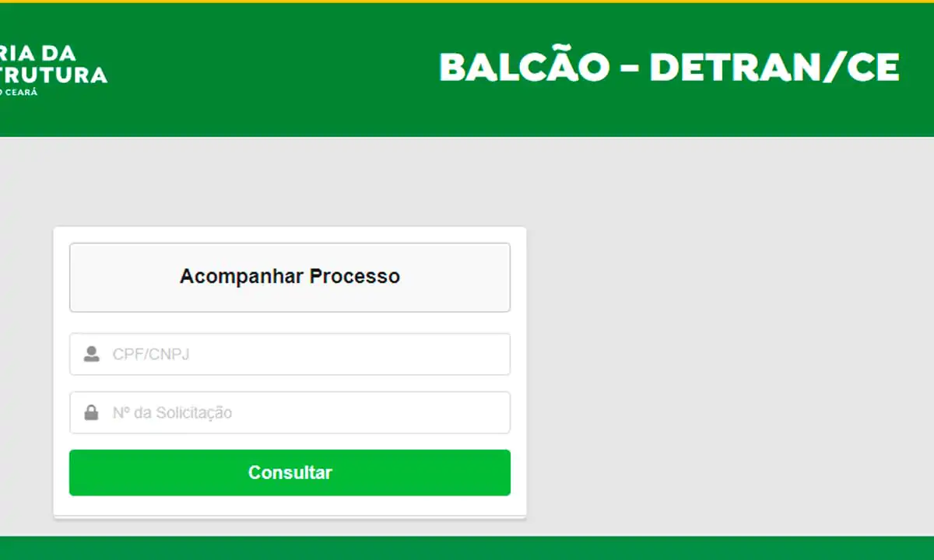This screenshot has height=560, width=934.
Task: Click the word Processo in the form heading
Action: point(355,276)
